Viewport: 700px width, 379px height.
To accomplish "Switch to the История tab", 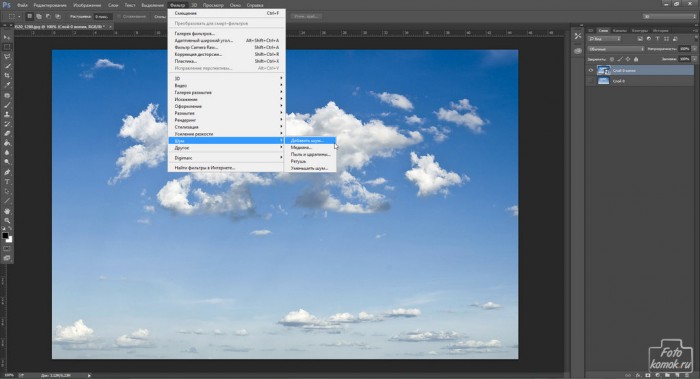I will click(660, 30).
